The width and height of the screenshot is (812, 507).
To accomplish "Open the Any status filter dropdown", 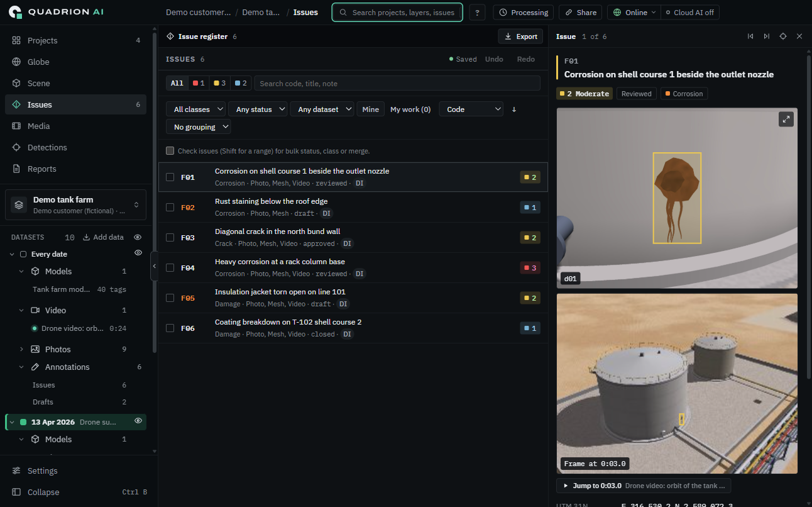I will pos(258,109).
